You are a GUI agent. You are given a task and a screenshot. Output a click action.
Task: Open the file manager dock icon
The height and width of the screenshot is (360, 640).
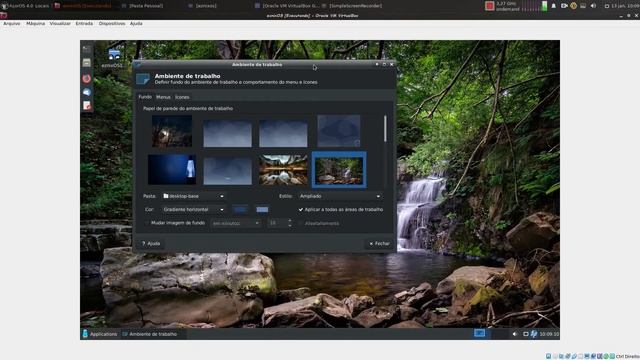pyautogui.click(x=87, y=63)
